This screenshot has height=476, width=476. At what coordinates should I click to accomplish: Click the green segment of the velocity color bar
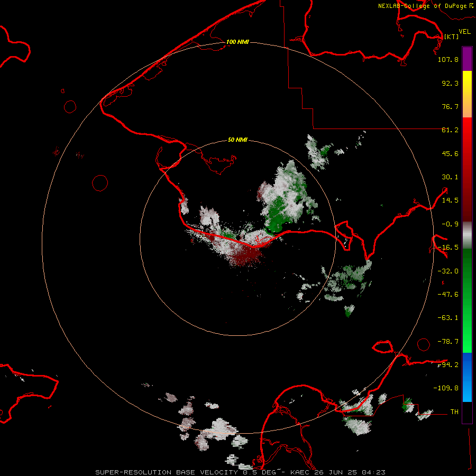[467, 300]
